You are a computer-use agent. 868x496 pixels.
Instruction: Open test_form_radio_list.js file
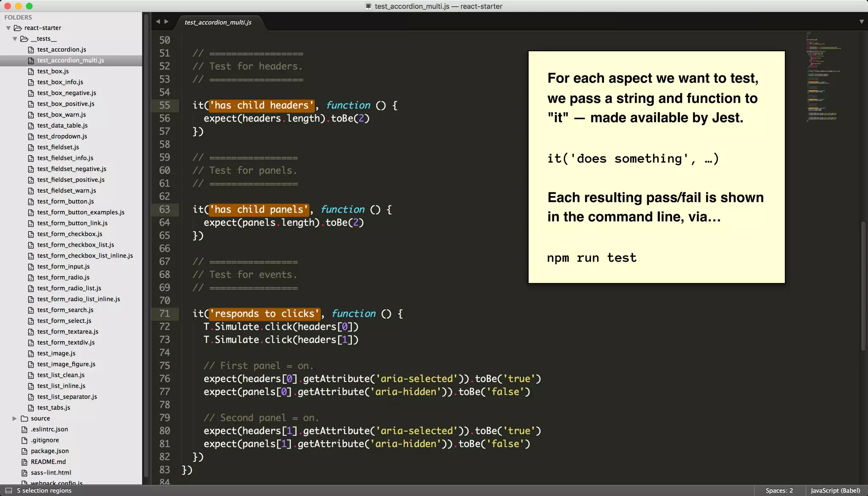[x=69, y=288]
